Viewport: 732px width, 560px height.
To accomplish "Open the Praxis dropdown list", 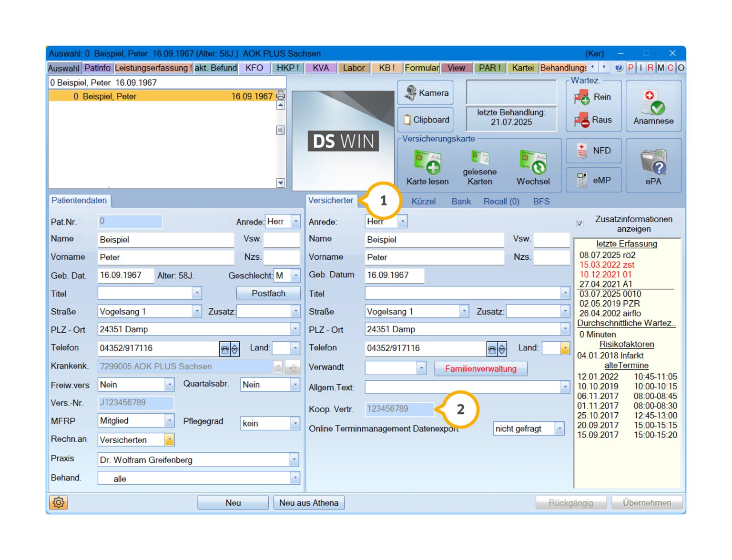I will coord(294,460).
